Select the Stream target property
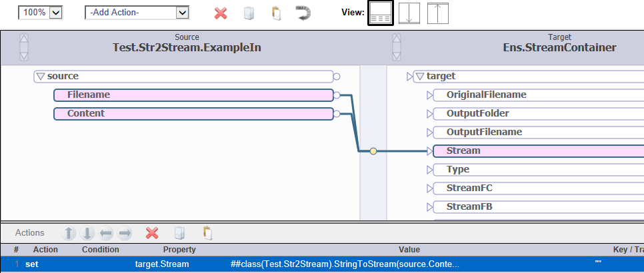The height and width of the screenshot is (273, 644). point(539,151)
